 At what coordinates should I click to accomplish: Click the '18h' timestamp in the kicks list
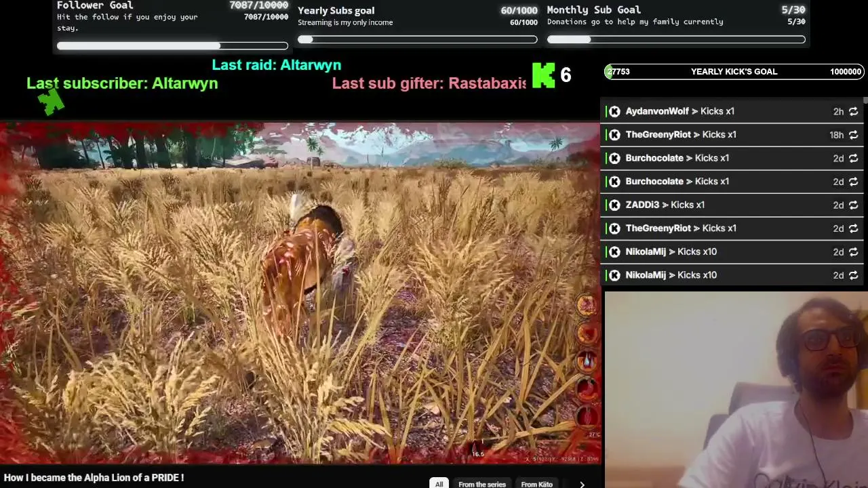(x=836, y=135)
